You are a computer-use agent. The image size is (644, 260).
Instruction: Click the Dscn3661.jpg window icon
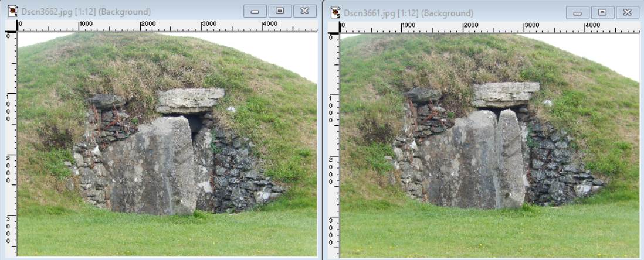click(x=335, y=12)
